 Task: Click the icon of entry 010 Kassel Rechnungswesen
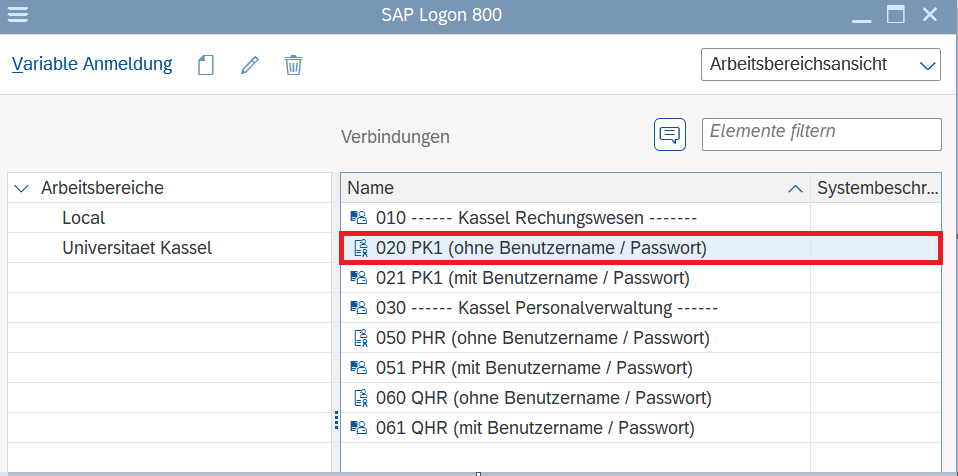[358, 218]
